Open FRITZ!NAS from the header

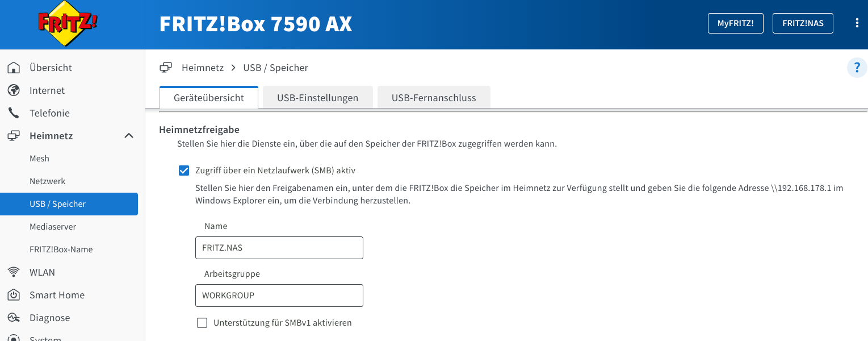pos(803,23)
